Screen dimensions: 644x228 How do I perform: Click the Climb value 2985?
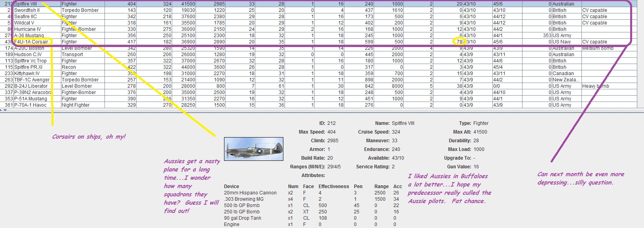point(333,141)
